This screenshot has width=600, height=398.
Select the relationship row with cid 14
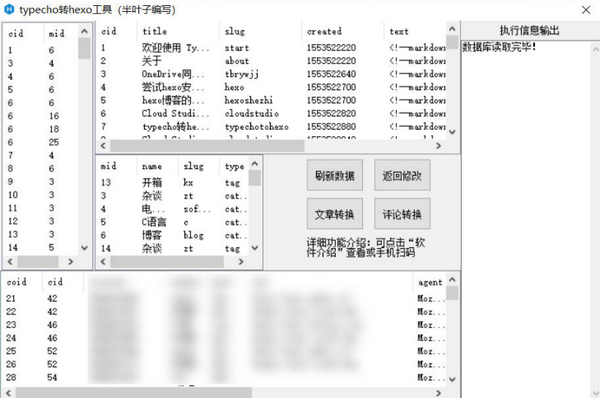tap(41, 248)
